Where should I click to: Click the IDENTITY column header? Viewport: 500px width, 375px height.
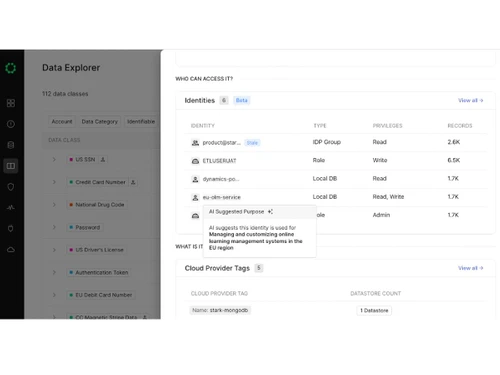[x=203, y=126]
